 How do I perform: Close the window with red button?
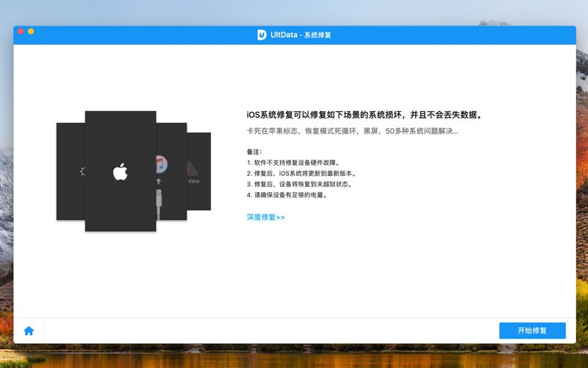(21, 31)
